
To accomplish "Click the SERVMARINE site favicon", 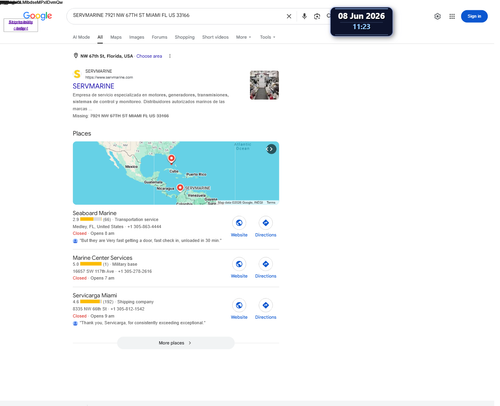I will 77,74.
